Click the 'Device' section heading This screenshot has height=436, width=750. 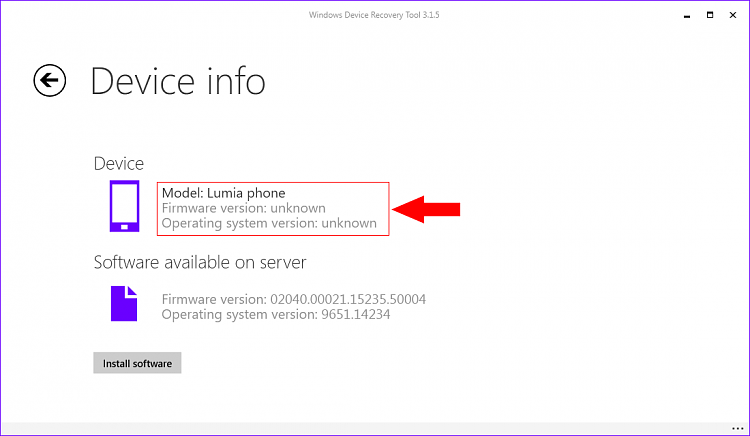pos(119,164)
